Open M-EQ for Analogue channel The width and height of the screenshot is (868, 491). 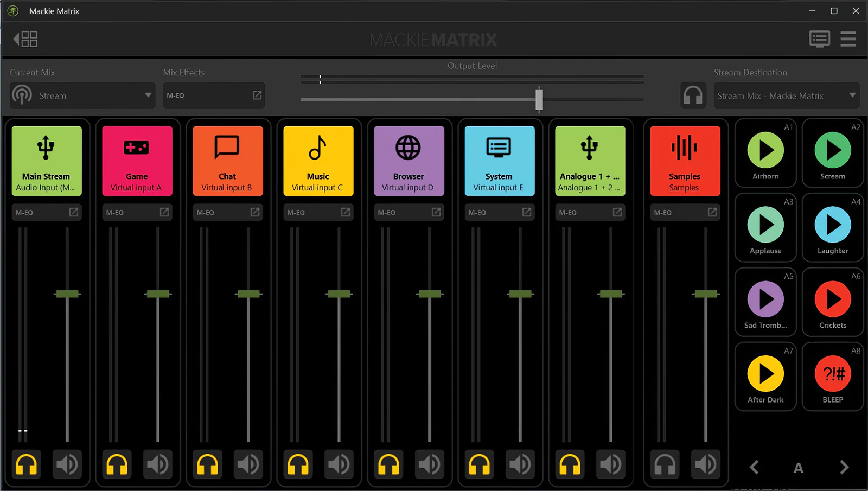tap(590, 212)
